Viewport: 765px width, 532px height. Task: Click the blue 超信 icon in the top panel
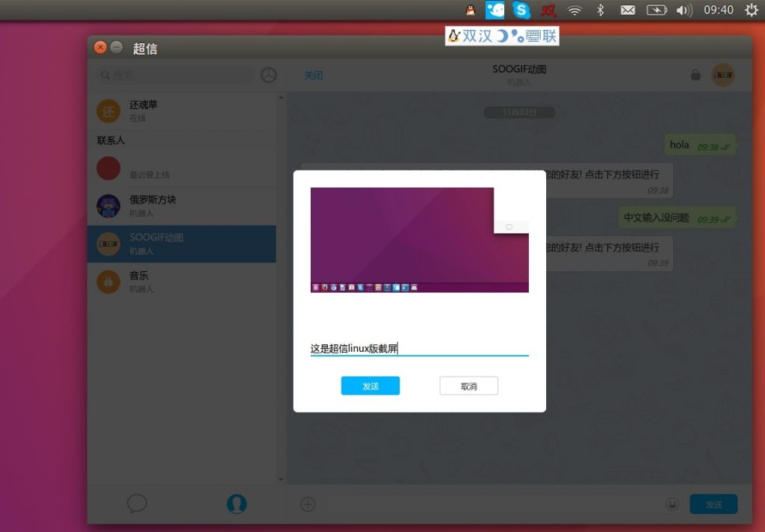[x=495, y=10]
